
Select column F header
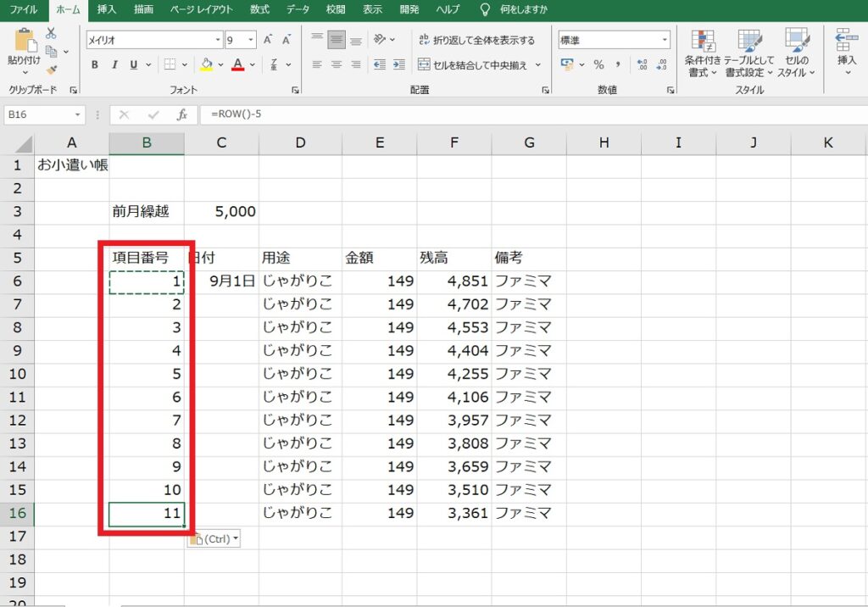pyautogui.click(x=454, y=143)
